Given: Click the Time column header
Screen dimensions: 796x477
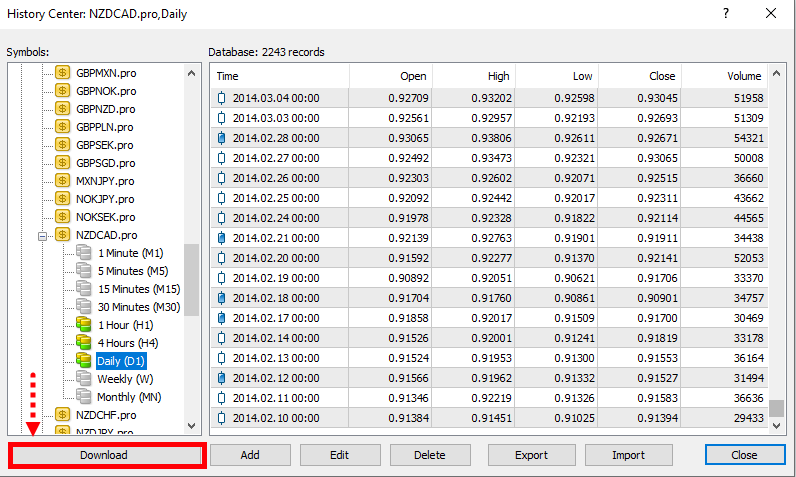Looking at the screenshot, I should (280, 76).
